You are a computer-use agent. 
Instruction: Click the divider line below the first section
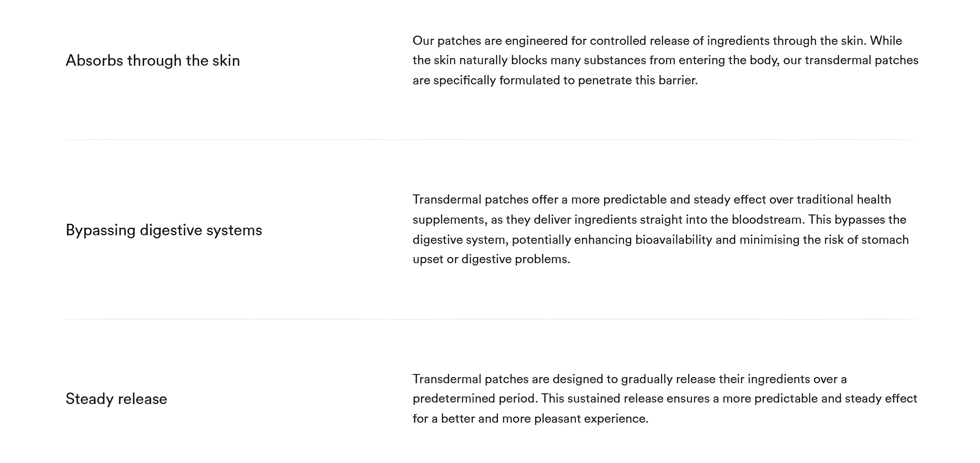pos(492,140)
